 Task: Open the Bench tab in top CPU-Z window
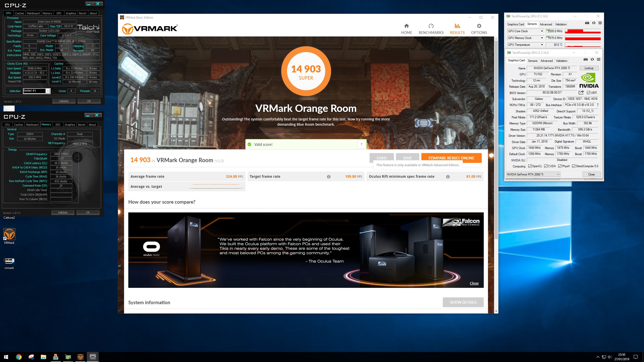[83, 13]
